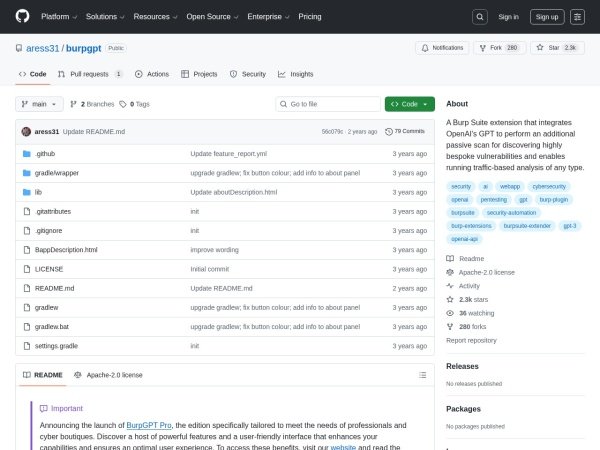The height and width of the screenshot is (450, 600).
Task: Open the gradlew.bat file
Action: 52,327
